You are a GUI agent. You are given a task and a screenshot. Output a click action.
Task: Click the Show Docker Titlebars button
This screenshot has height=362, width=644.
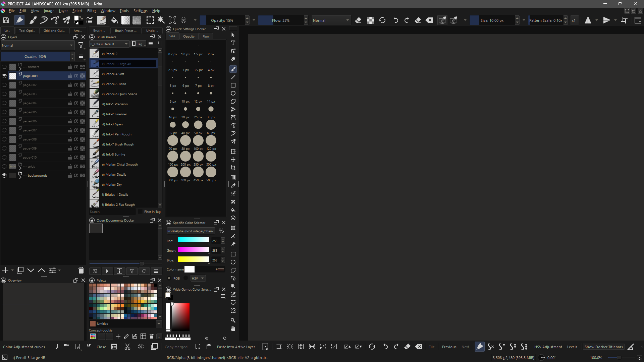pos(603,347)
